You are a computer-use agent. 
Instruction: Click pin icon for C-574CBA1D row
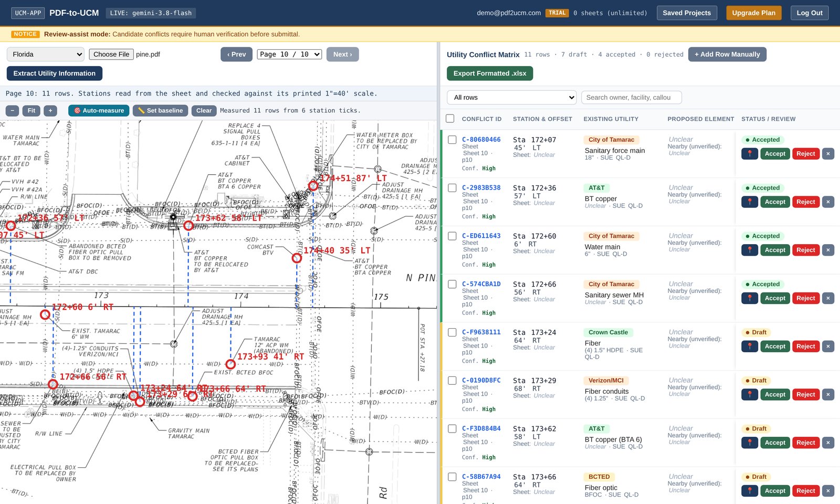[x=750, y=298]
